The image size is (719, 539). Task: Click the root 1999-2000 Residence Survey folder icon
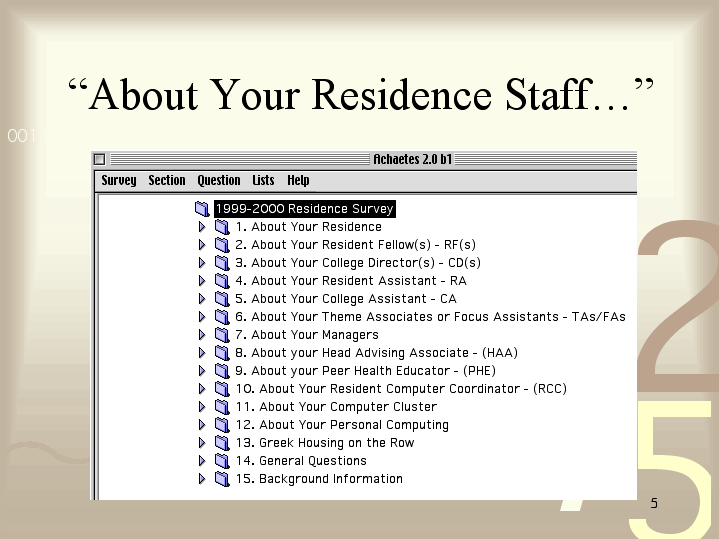[202, 209]
